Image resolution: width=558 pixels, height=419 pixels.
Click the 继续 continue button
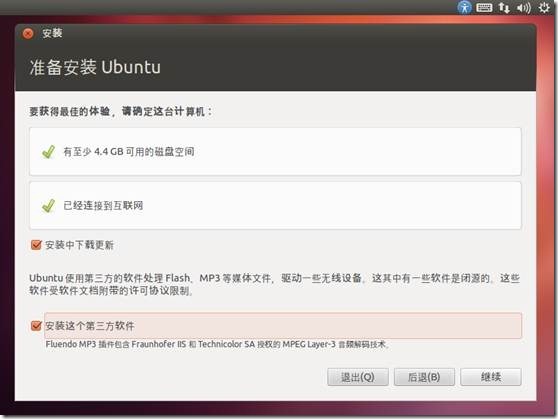pyautogui.click(x=491, y=377)
